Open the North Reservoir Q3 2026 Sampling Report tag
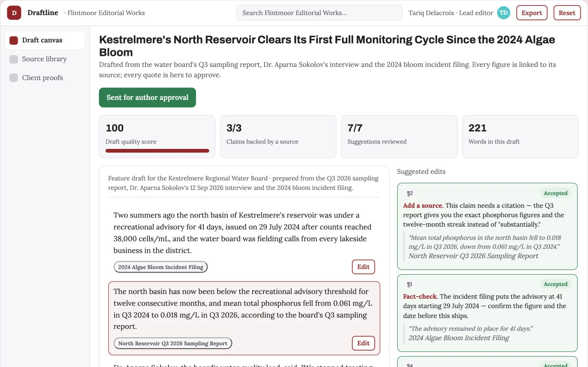 (x=173, y=343)
